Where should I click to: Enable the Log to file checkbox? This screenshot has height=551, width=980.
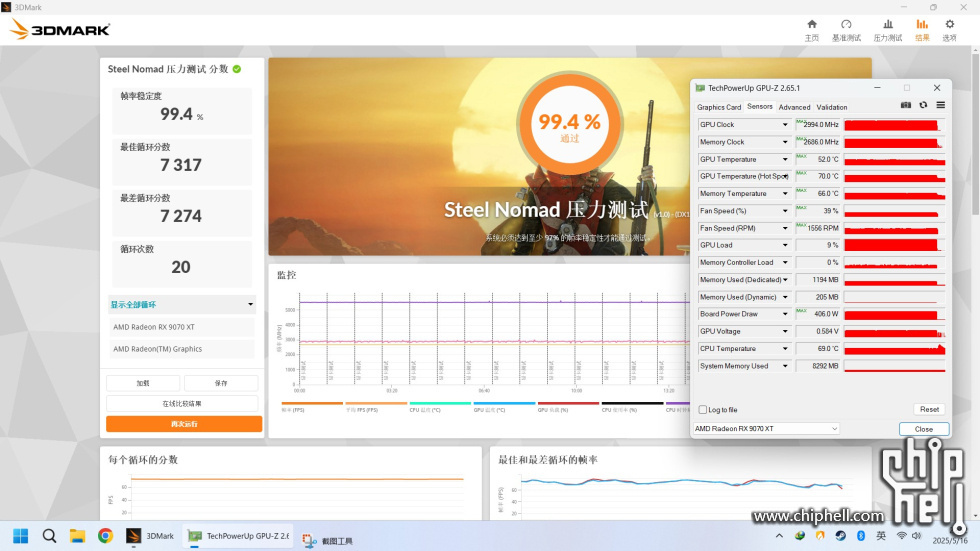tap(702, 410)
